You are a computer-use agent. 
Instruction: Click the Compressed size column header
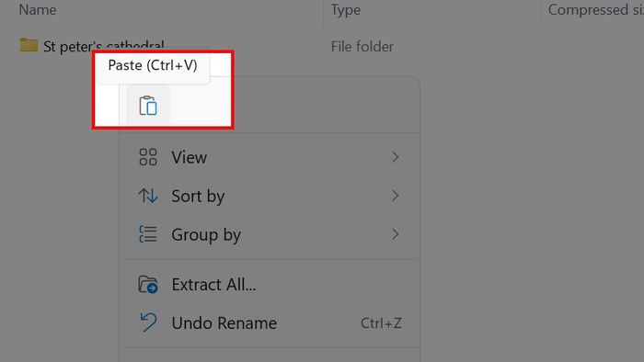coord(595,10)
